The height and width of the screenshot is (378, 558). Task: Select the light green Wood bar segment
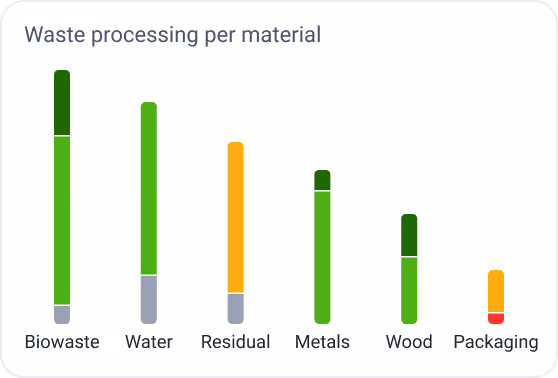click(409, 290)
